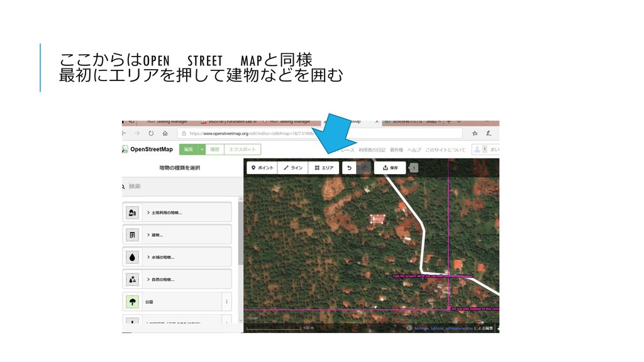Click the browser forward arrow
Screen dimensions: 644x362
tap(137, 133)
